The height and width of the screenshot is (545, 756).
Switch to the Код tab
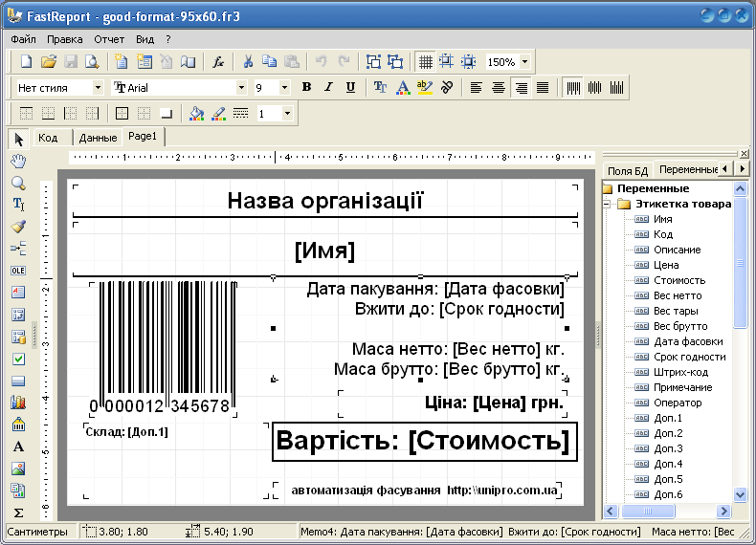[48, 138]
